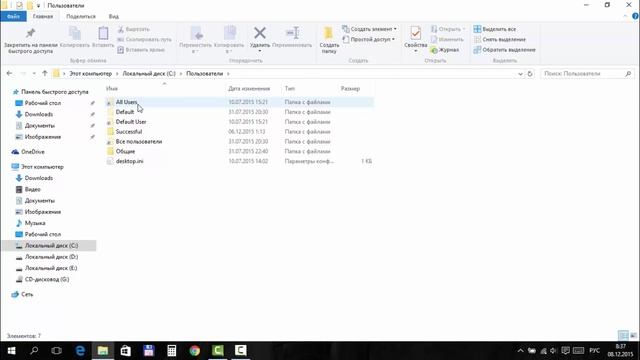Switch to Поделиться (Share) tab
This screenshot has width=640, height=360.
(x=81, y=16)
